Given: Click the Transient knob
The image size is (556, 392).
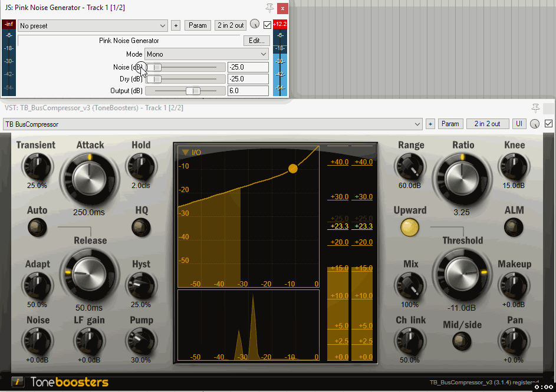Looking at the screenshot, I should point(37,167).
